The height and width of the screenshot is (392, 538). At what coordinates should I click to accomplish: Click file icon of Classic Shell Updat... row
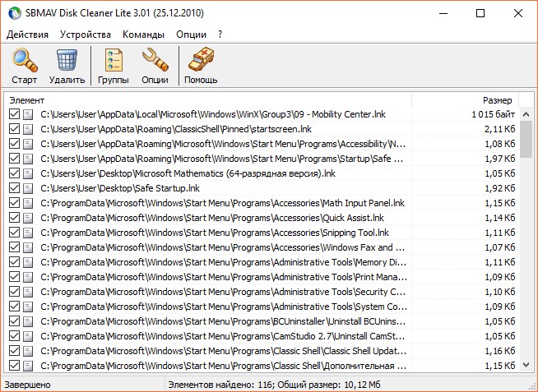(x=28, y=351)
